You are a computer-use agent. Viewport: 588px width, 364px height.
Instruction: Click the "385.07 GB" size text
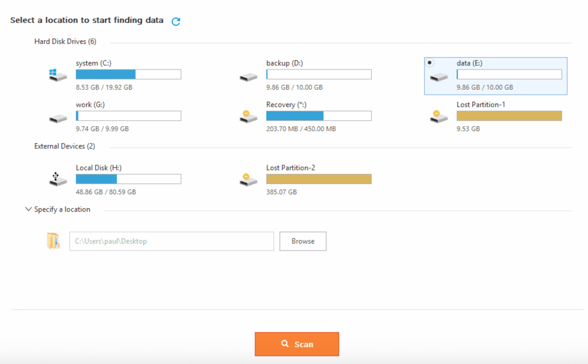tap(281, 192)
